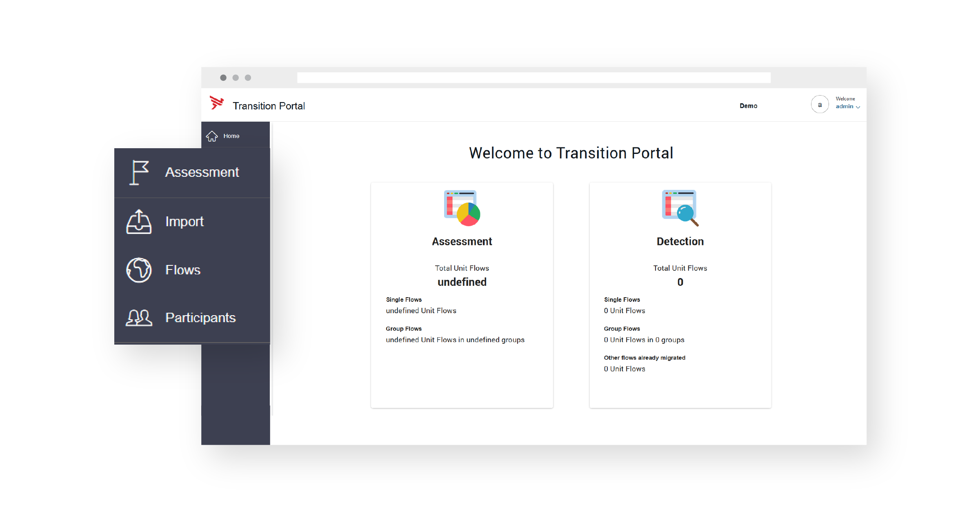This screenshot has height=512, width=980.
Task: Click the Flows globe icon
Action: coord(139,270)
